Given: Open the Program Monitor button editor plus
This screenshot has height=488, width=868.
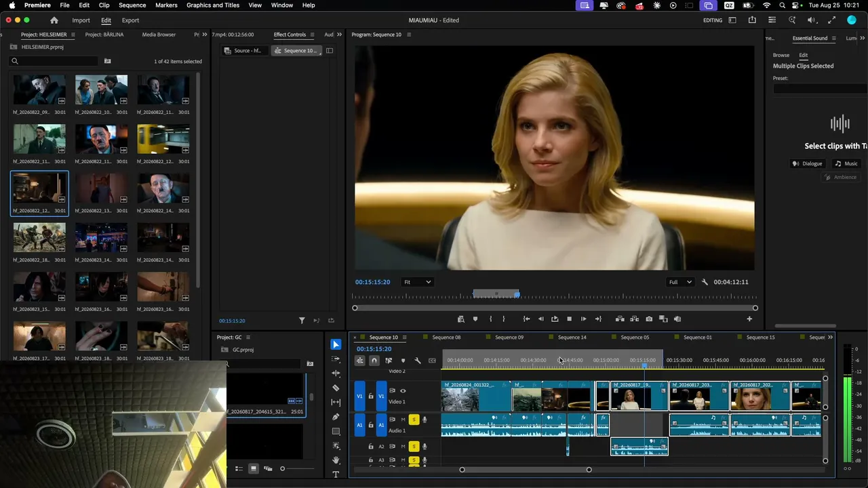Looking at the screenshot, I should tap(749, 319).
